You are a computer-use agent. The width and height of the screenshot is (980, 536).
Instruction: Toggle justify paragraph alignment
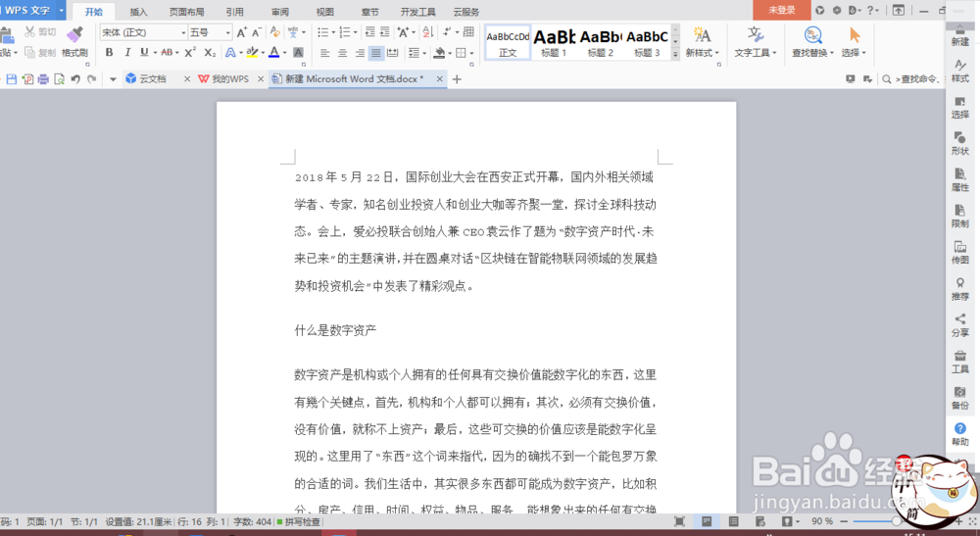pos(375,53)
